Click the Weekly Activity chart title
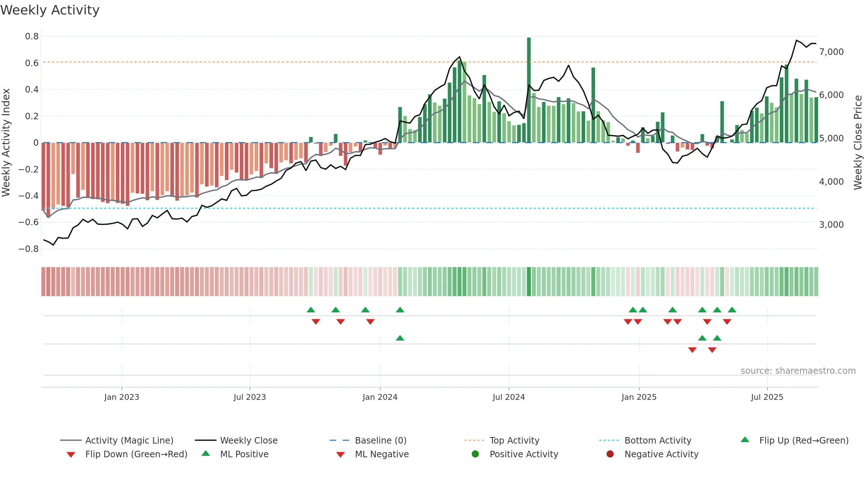Screen dimensions: 868x488 pos(50,10)
